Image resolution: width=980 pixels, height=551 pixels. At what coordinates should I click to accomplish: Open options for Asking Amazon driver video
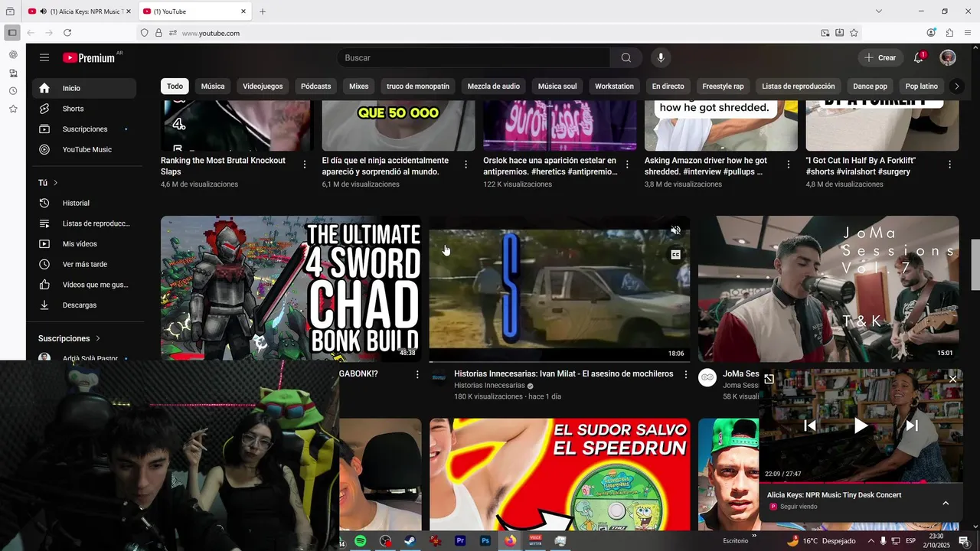pyautogui.click(x=789, y=165)
